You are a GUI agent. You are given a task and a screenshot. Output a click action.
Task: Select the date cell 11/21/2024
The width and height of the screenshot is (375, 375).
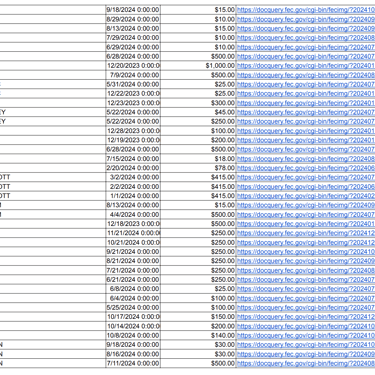coord(133,233)
